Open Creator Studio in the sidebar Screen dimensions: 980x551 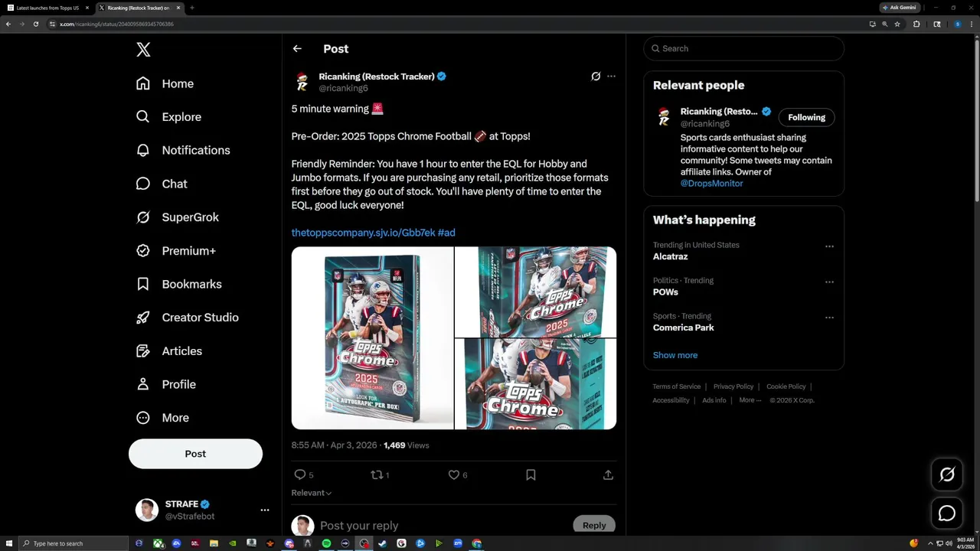[188, 318]
